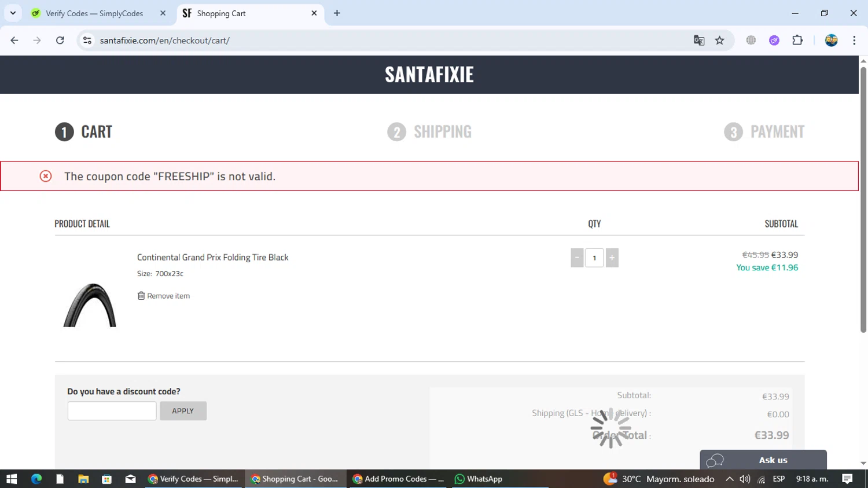Open the globe extension icon
868x488 pixels.
tap(751, 41)
